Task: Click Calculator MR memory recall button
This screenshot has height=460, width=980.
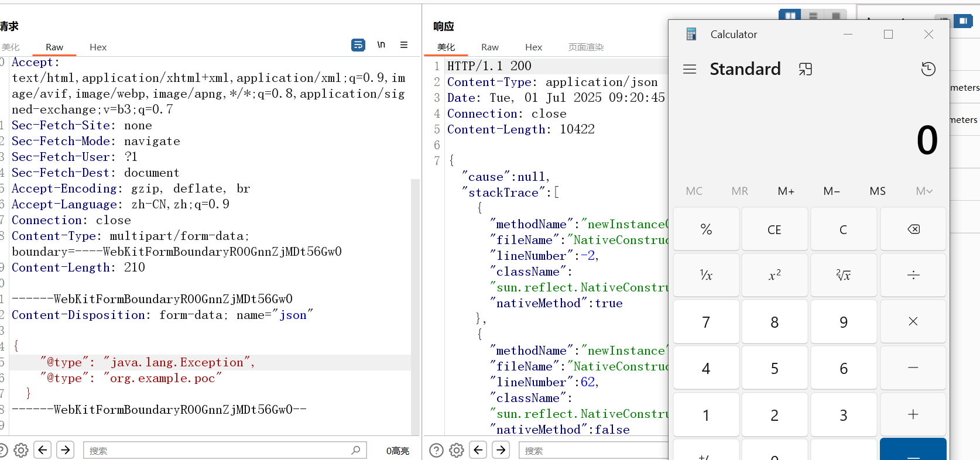Action: [740, 191]
